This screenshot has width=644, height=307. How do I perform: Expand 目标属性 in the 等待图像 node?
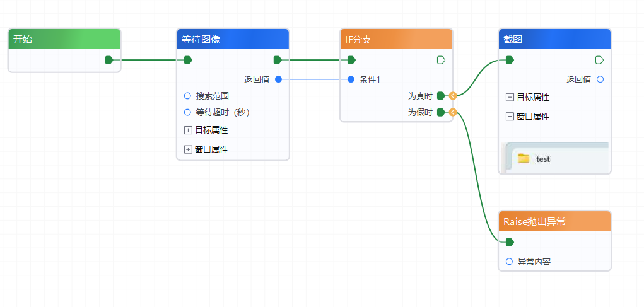pyautogui.click(x=187, y=130)
